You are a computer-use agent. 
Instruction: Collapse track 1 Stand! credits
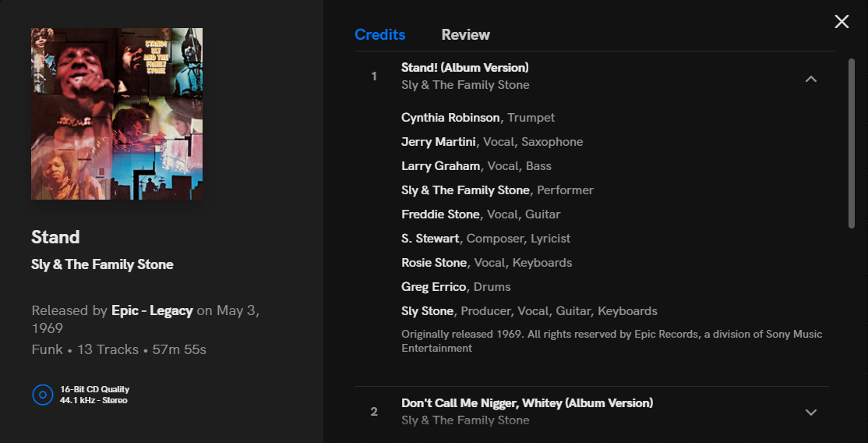(810, 79)
